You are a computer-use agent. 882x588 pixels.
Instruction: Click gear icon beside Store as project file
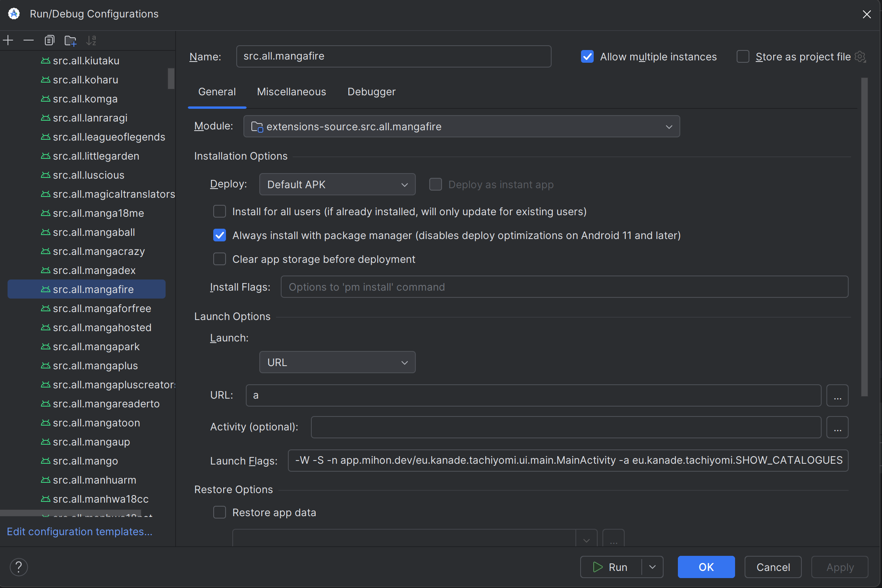pos(860,57)
